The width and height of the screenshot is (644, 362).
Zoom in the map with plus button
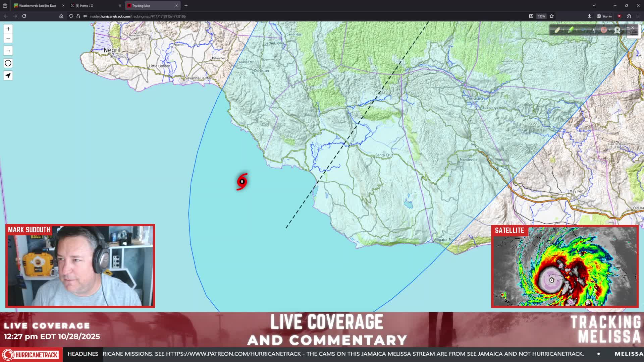point(8,29)
